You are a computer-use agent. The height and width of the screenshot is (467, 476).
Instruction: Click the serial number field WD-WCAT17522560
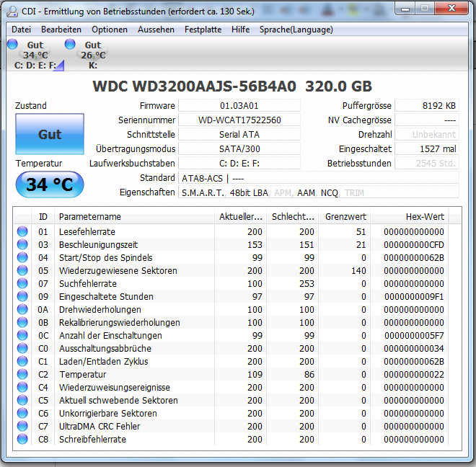click(239, 120)
